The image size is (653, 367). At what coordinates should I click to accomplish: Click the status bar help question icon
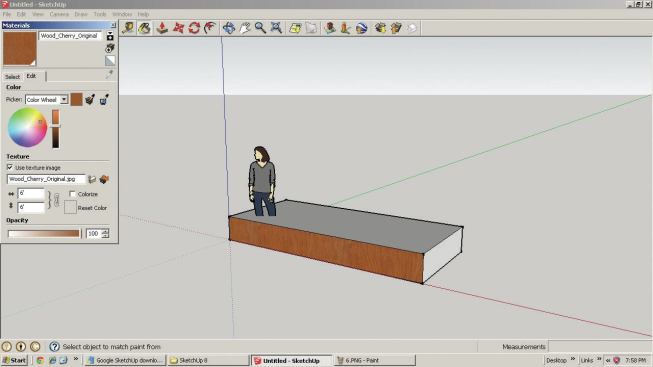(54, 347)
